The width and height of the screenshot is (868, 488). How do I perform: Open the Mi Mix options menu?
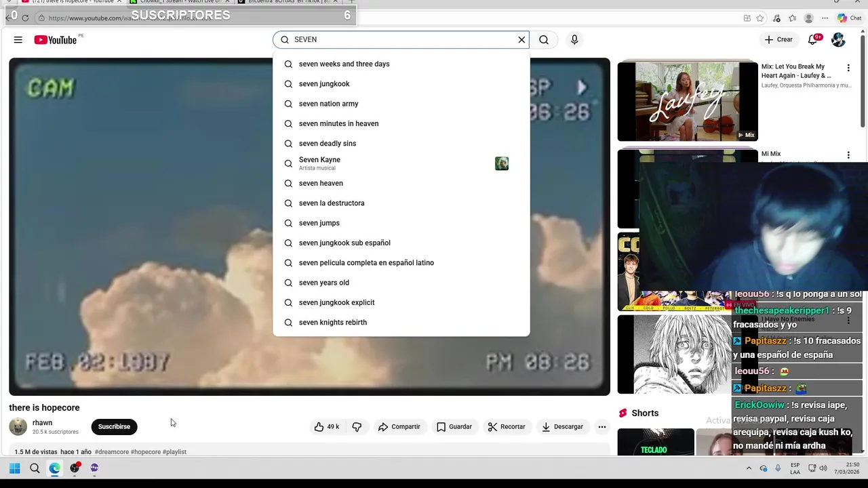pos(848,155)
